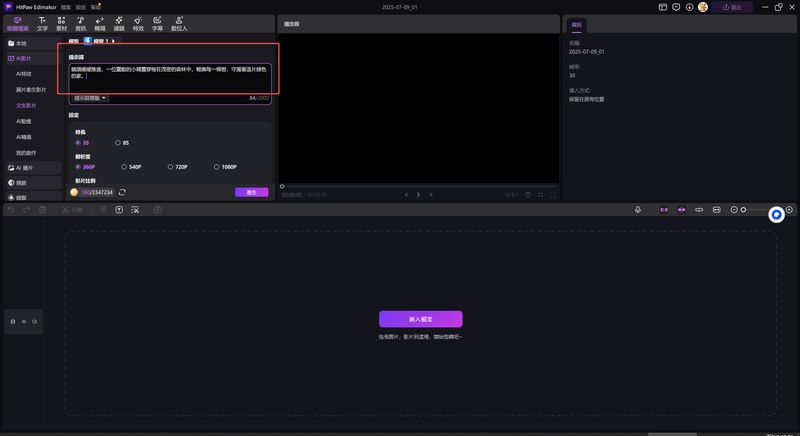Click the zoom-in plus icon on timeline

tap(789, 209)
